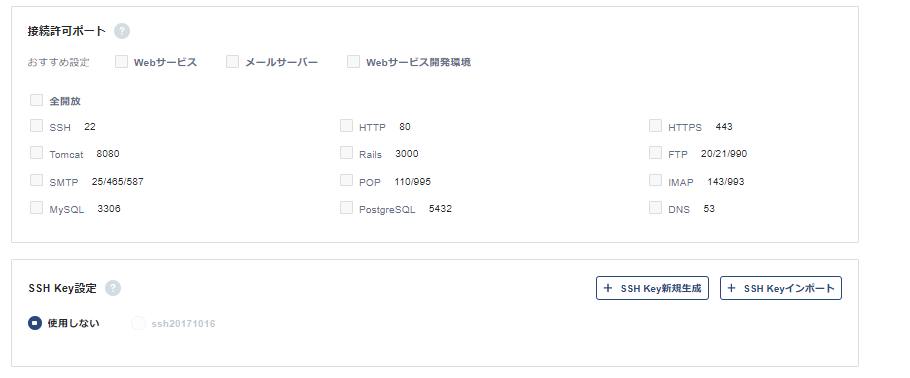Allow POP 110/995 ports

click(x=346, y=180)
